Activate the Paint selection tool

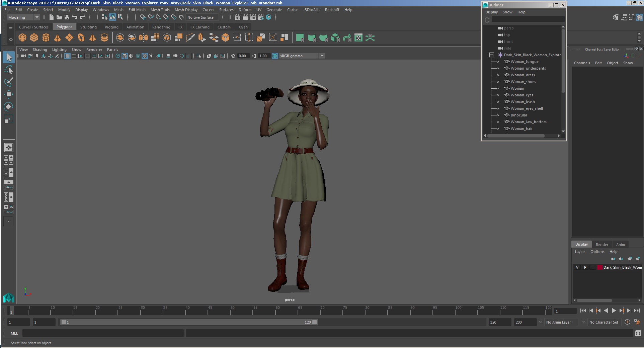point(9,82)
